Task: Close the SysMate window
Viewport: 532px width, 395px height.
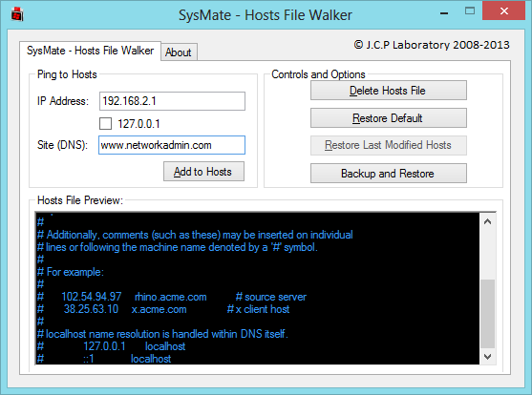Action: pyautogui.click(x=504, y=11)
